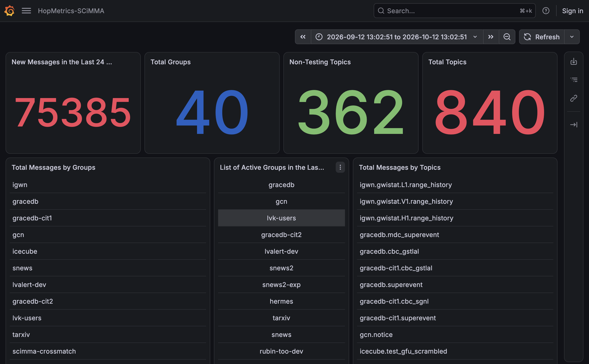Open the help question mark icon

pos(546,11)
